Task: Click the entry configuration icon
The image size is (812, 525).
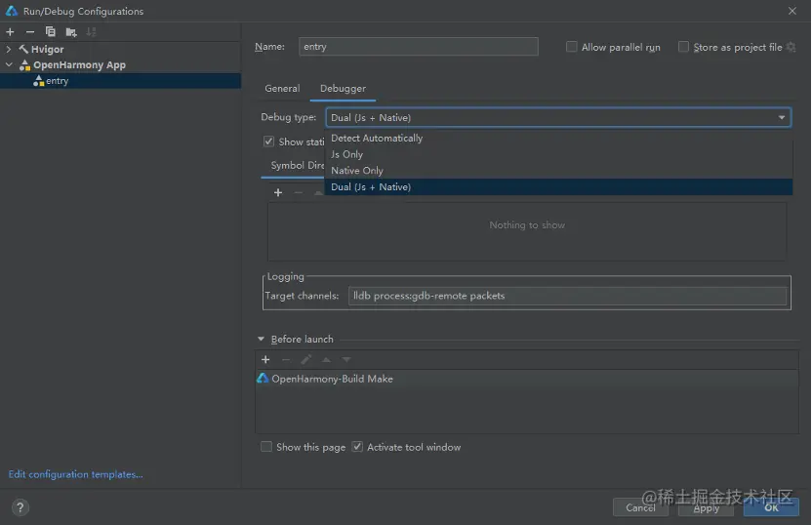Action: point(39,81)
